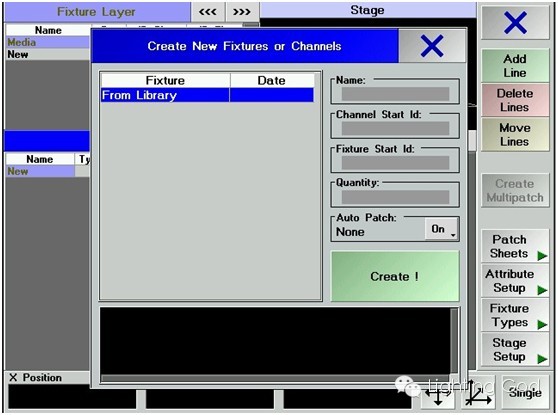Open Attribute Setup submenu
Image resolution: width=558 pixels, height=415 pixels.
pyautogui.click(x=515, y=281)
